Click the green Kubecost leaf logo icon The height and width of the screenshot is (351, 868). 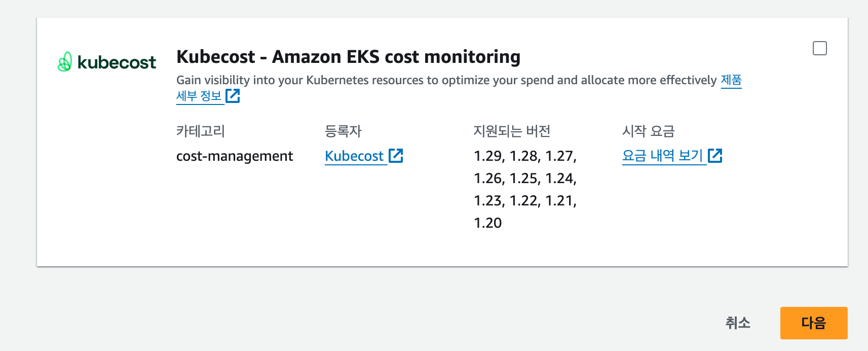point(64,62)
